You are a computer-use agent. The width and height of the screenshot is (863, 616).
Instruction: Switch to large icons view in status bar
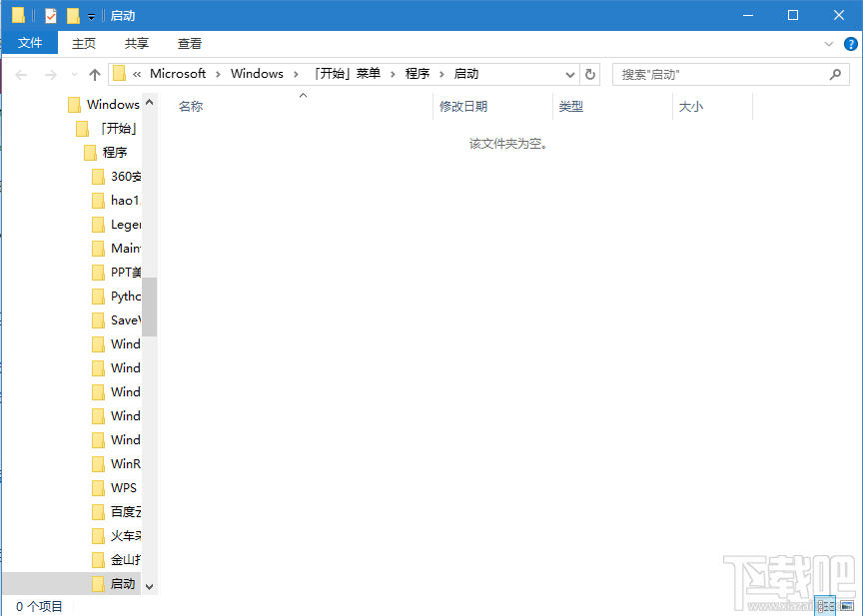[x=846, y=605]
